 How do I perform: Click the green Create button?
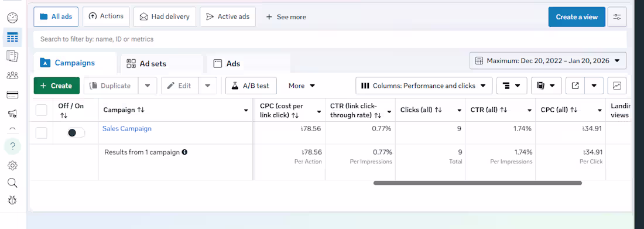click(56, 86)
